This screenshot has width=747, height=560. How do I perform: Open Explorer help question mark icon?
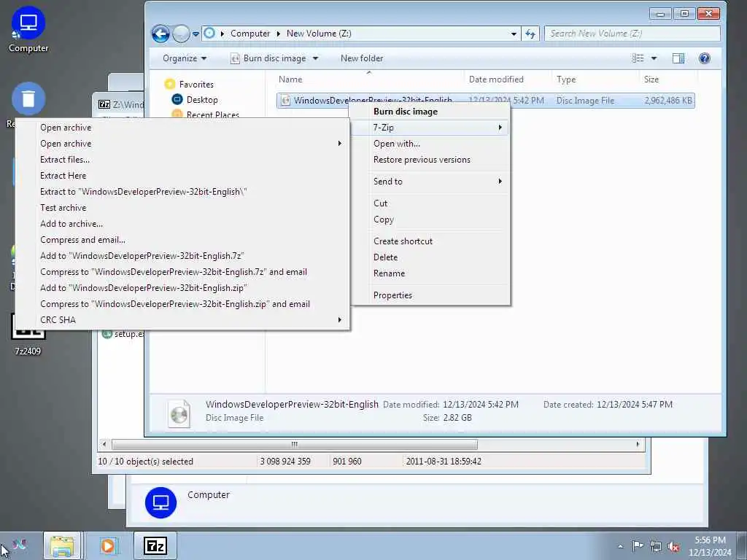[x=704, y=58]
